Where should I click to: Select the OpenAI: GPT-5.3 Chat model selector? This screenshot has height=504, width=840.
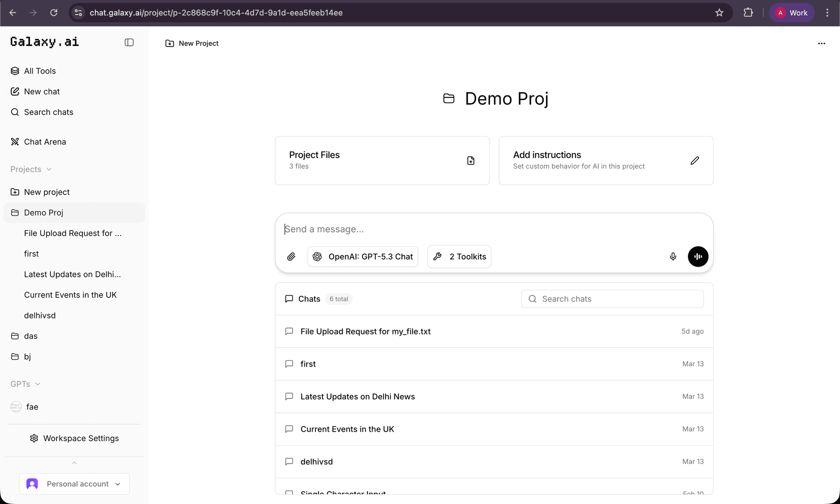point(362,257)
